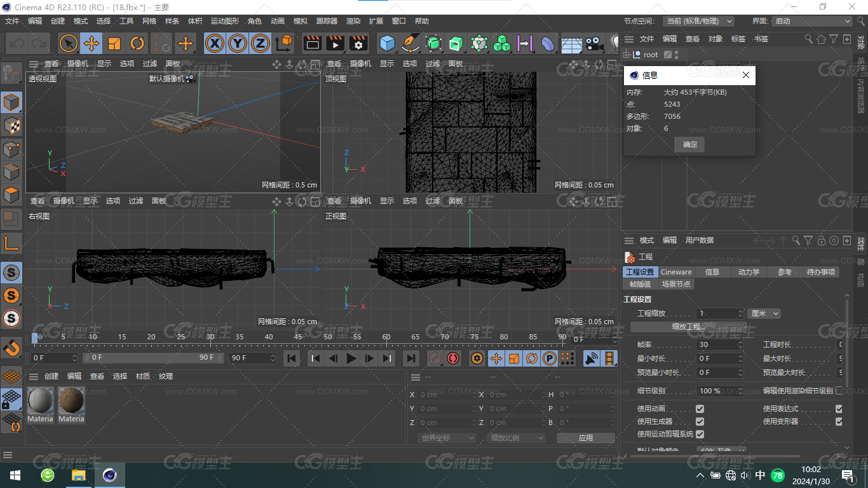Switch to edges mode in left sidebar
This screenshot has width=868, height=488.
(11, 172)
